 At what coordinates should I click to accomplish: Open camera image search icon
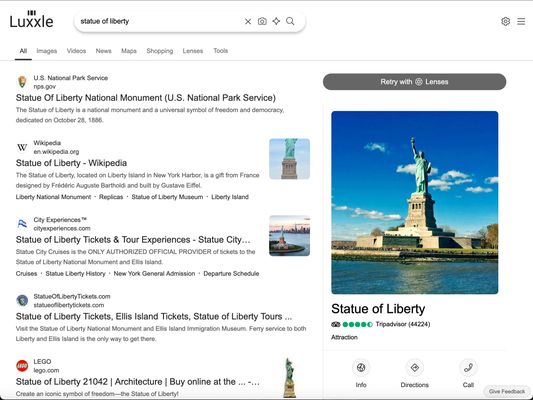pos(262,21)
